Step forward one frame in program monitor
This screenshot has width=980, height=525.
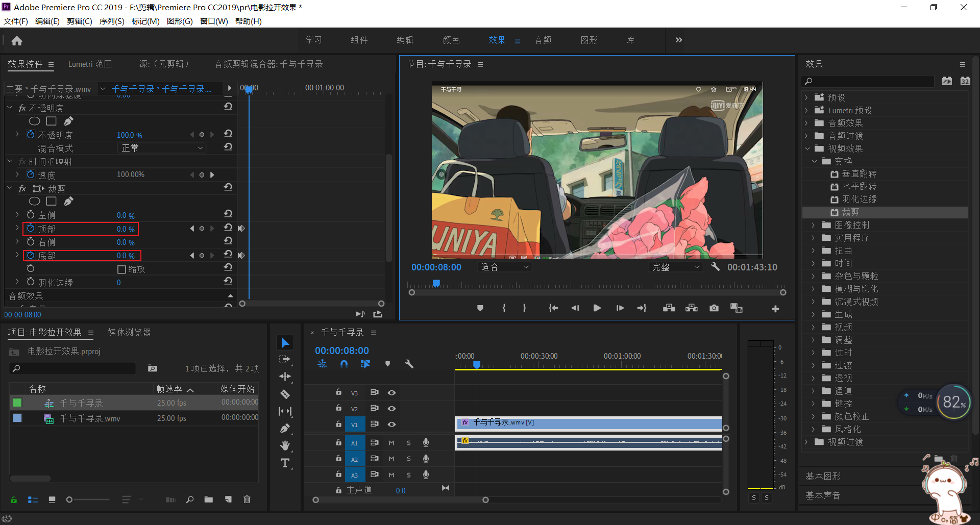620,308
